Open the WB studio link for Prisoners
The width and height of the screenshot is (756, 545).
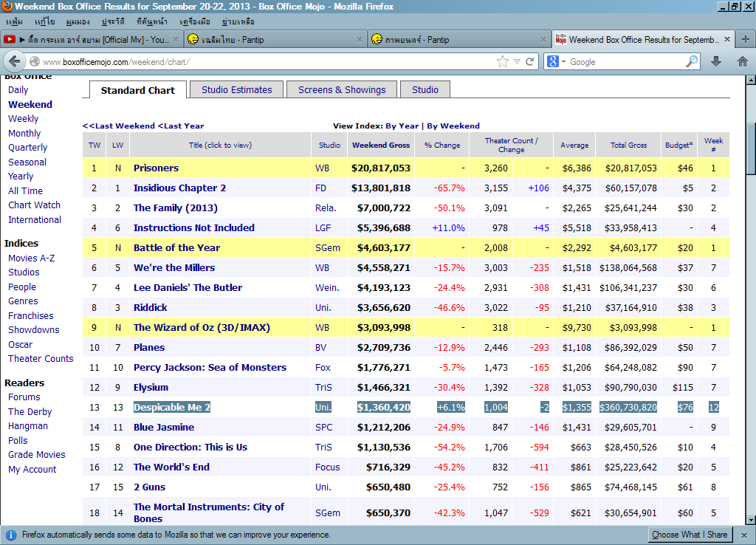click(322, 168)
